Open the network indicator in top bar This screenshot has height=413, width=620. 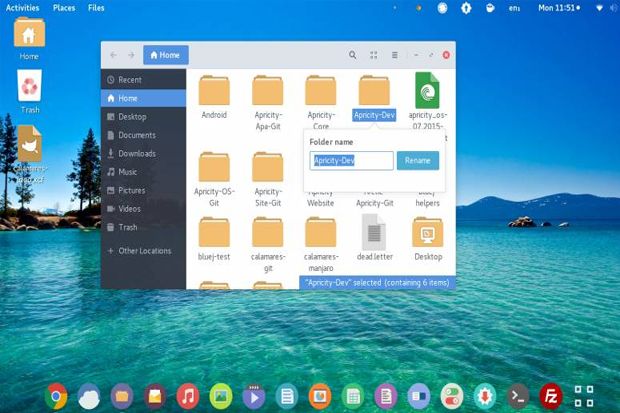(x=599, y=8)
